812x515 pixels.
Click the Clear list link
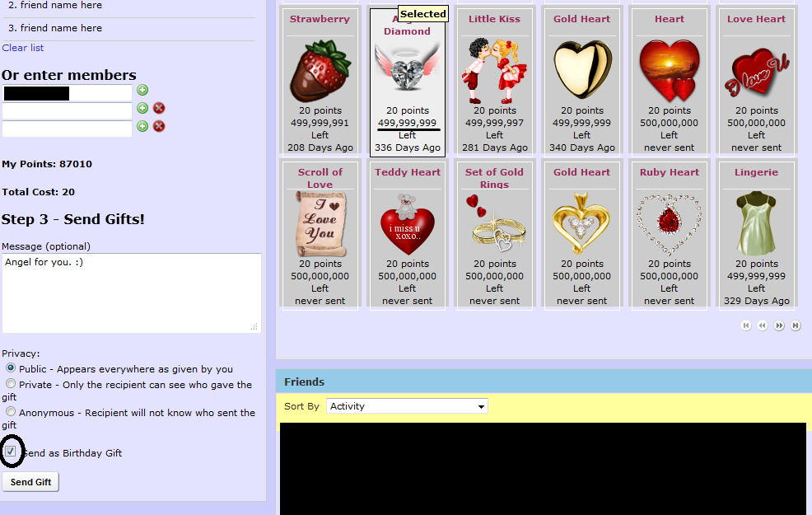23,48
